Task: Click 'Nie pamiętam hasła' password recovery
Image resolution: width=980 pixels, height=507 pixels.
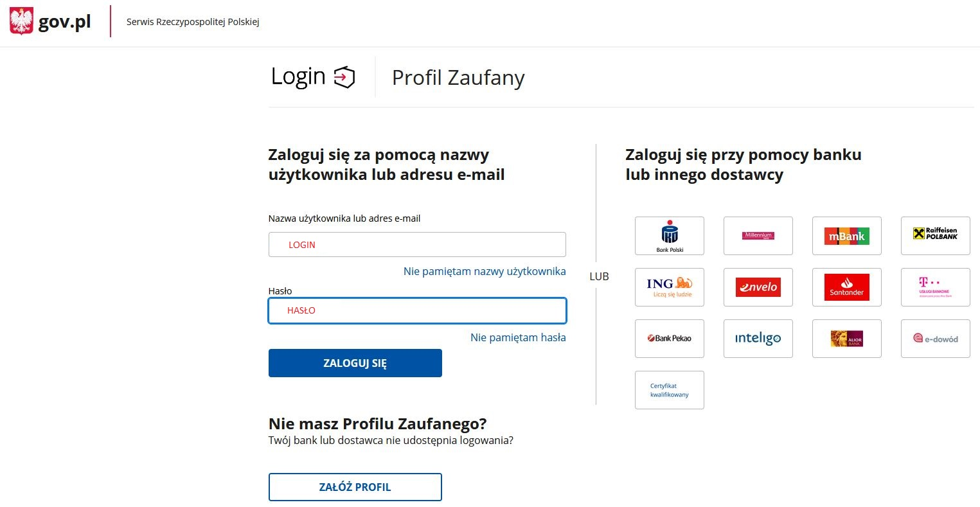Action: [518, 337]
